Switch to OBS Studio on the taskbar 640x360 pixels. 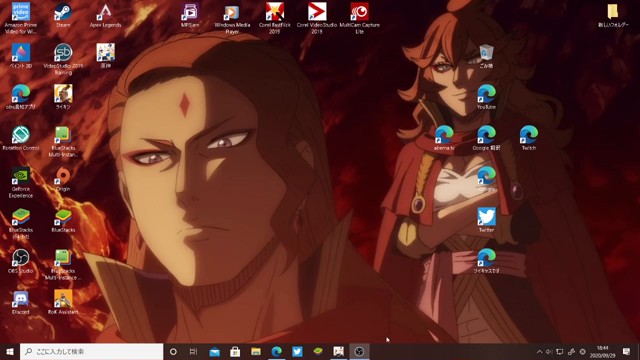pos(359,351)
